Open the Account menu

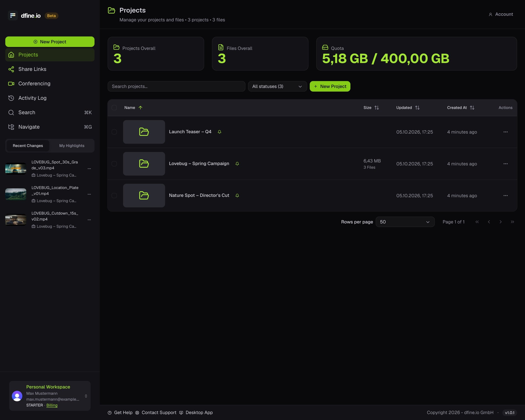(501, 14)
